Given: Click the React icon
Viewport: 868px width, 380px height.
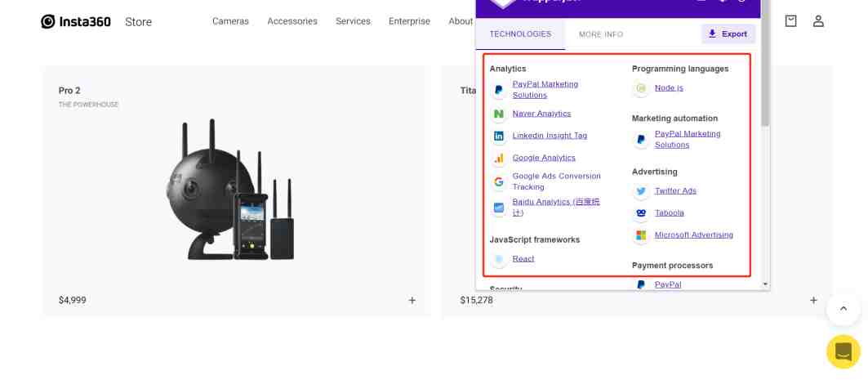Looking at the screenshot, I should 499,259.
